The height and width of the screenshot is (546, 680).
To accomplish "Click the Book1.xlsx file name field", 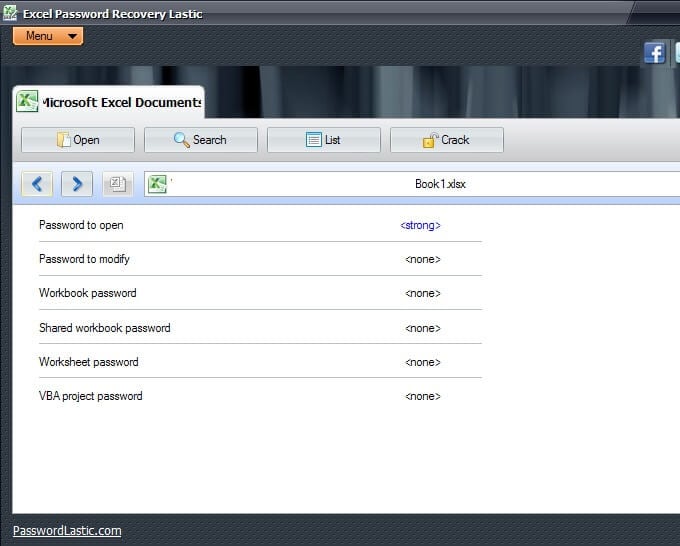I will click(412, 184).
